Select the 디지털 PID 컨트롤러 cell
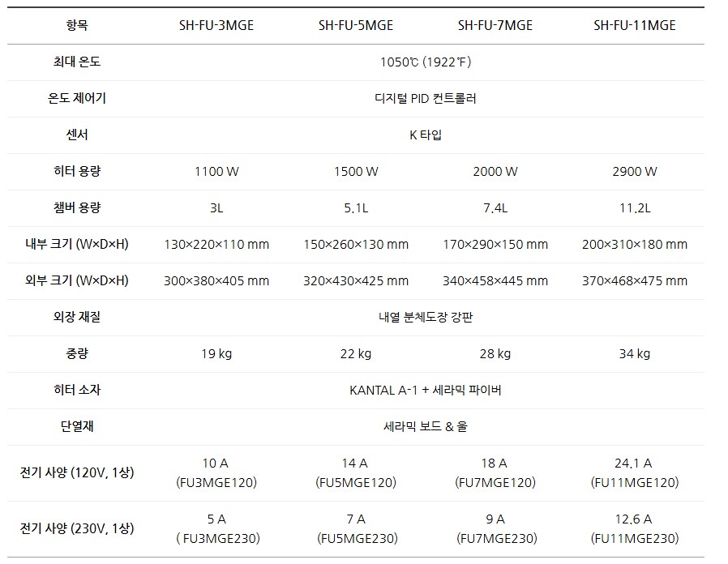The width and height of the screenshot is (728, 564). point(425,98)
